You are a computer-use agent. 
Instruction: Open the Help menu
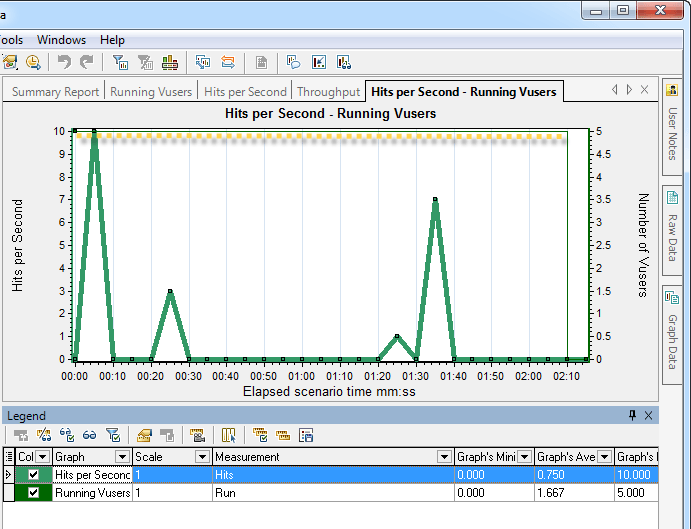[112, 40]
